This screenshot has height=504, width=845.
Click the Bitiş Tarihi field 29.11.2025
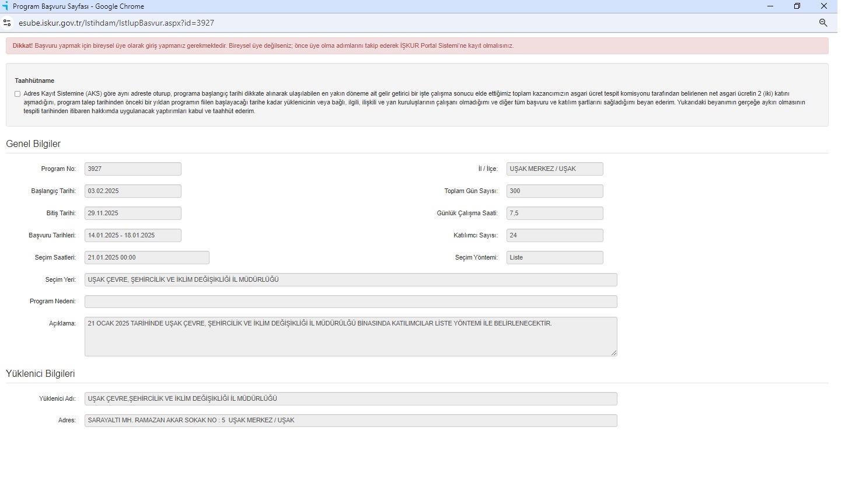[x=133, y=213]
